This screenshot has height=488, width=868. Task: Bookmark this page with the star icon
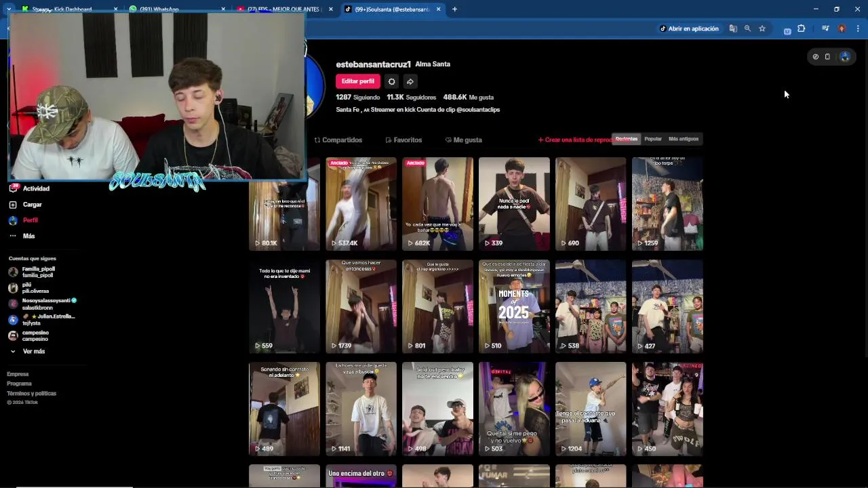click(x=762, y=28)
